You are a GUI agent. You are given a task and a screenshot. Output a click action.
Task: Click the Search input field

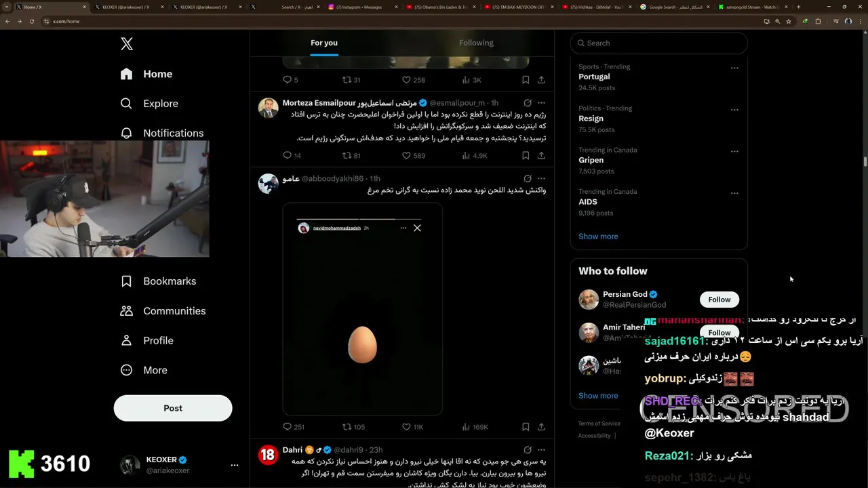coord(658,43)
